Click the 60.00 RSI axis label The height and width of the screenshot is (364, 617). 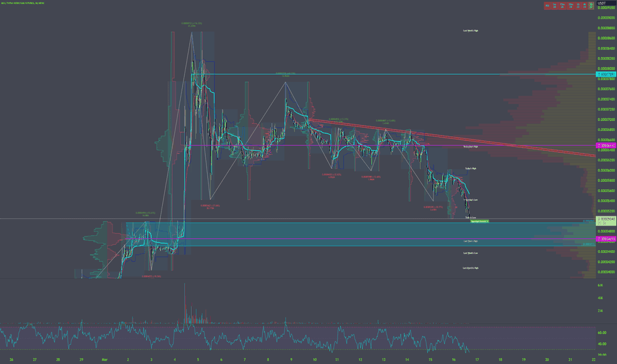click(602, 332)
